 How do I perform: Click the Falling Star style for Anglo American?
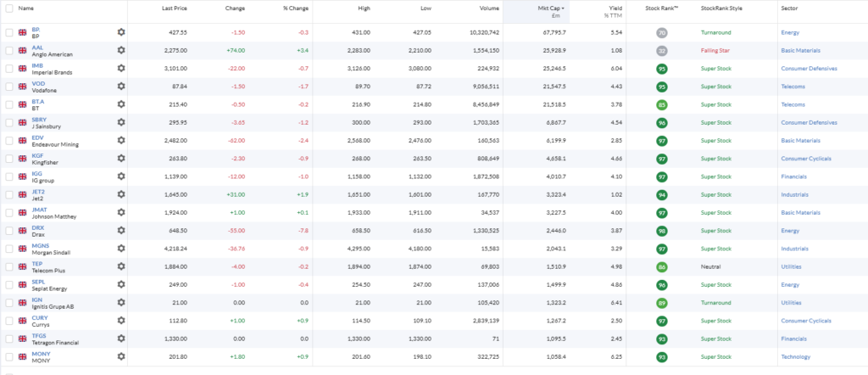(x=715, y=50)
